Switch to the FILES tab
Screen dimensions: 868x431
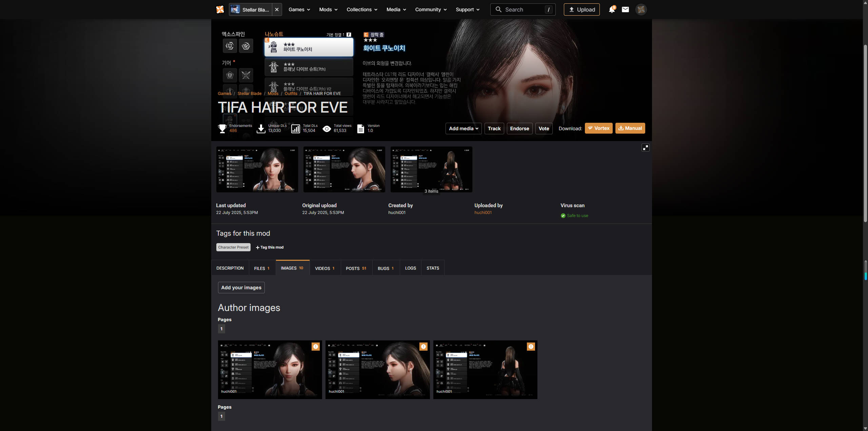click(x=262, y=268)
